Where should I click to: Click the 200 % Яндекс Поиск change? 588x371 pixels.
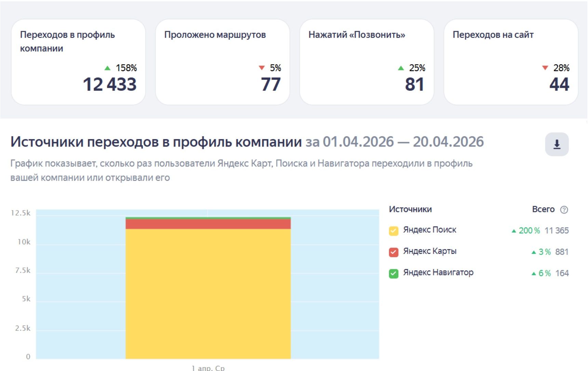coord(526,231)
